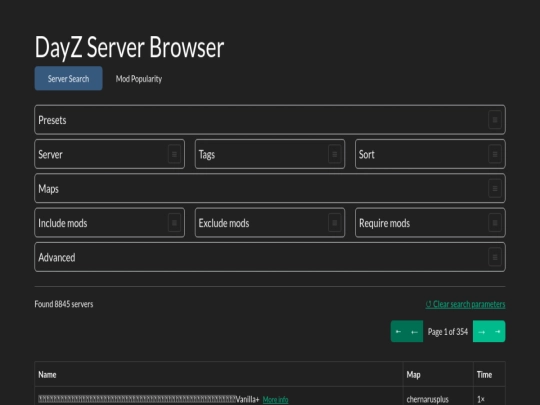Click the Sort panel hamburger icon
540x405 pixels.
[x=495, y=154]
